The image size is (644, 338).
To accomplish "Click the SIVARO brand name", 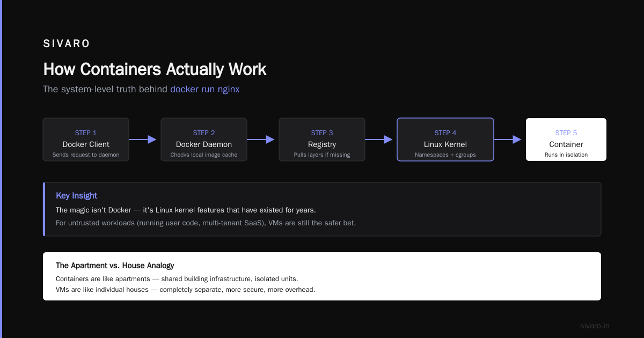I will pos(67,44).
